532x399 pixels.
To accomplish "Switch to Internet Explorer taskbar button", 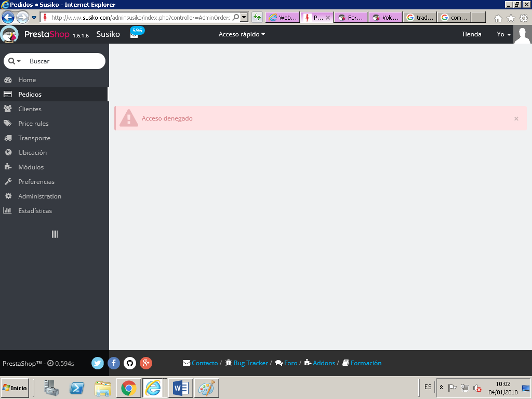I will point(153,388).
